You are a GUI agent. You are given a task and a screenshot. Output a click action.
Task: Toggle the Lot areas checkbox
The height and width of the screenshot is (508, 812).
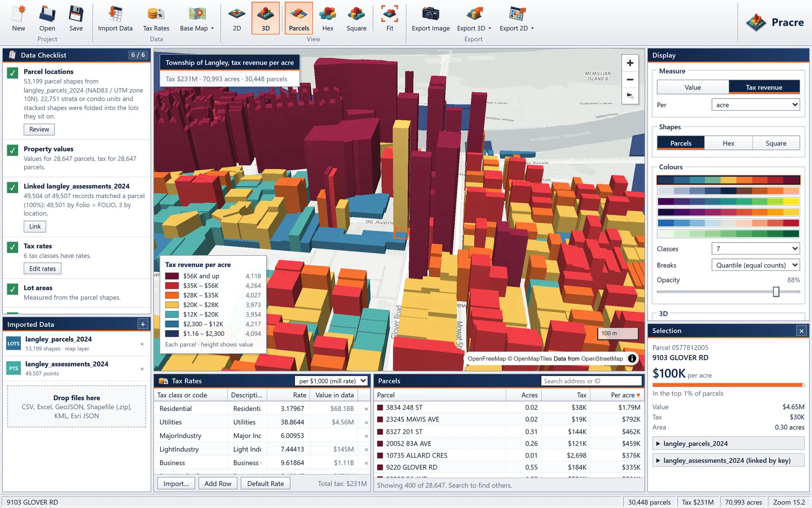[x=13, y=289]
